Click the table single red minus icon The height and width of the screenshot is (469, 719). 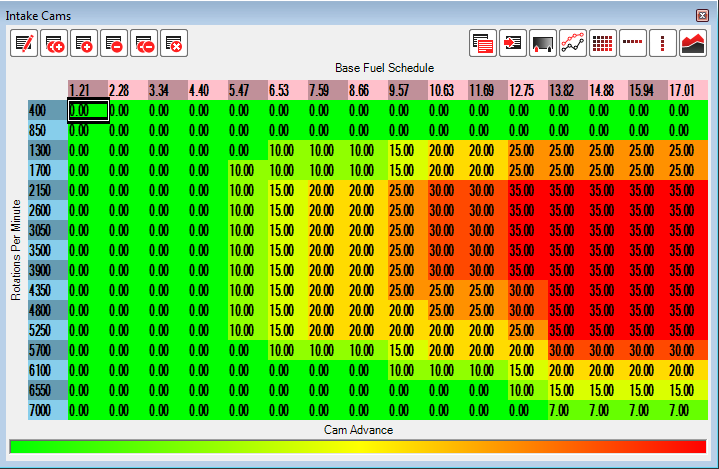coord(114,44)
